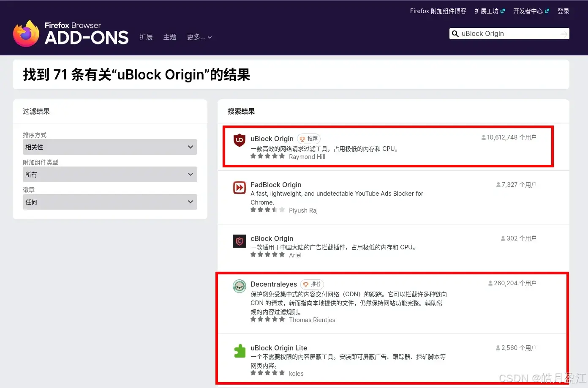Viewport: 588px width, 388px height.
Task: Focus the search field containing uBlock Origin
Action: tap(509, 34)
